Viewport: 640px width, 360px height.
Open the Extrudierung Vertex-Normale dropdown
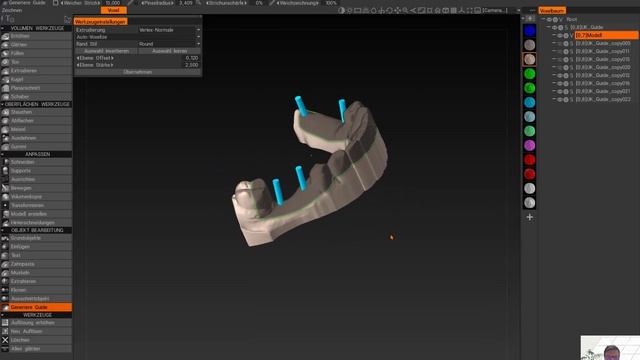pos(169,30)
